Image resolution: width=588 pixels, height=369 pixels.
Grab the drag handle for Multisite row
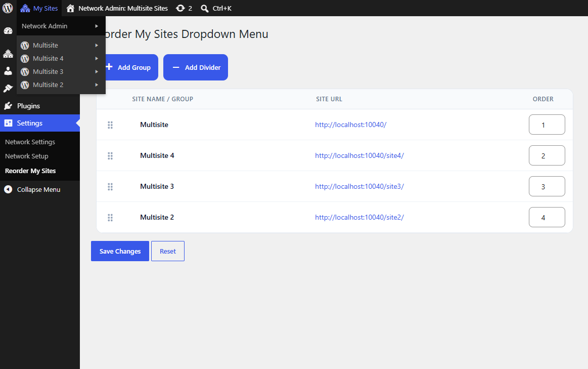pyautogui.click(x=110, y=125)
